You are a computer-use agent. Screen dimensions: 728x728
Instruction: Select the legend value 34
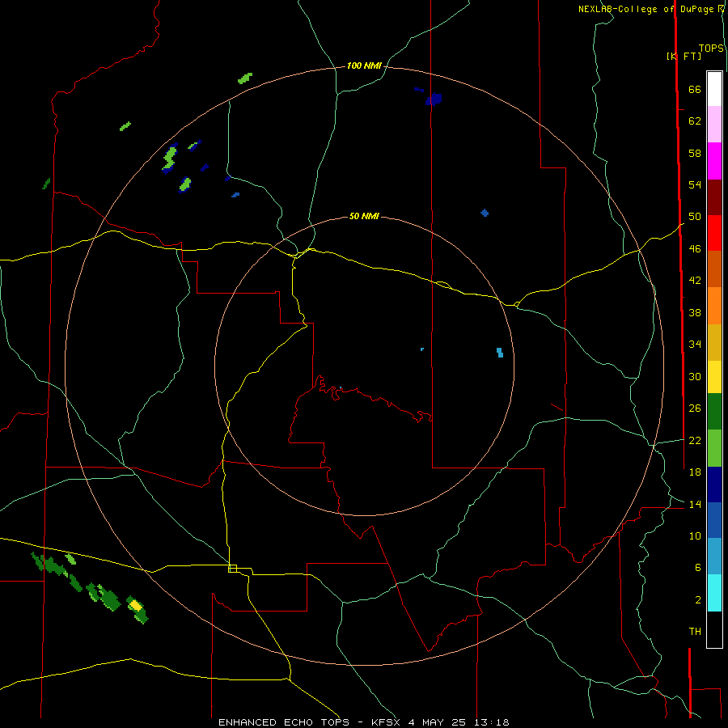[x=695, y=344]
